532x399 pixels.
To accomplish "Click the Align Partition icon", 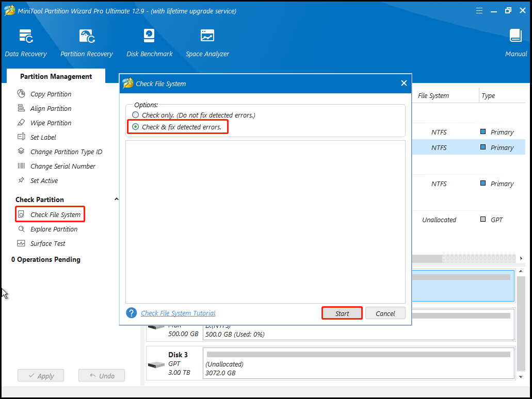I will coord(21,108).
